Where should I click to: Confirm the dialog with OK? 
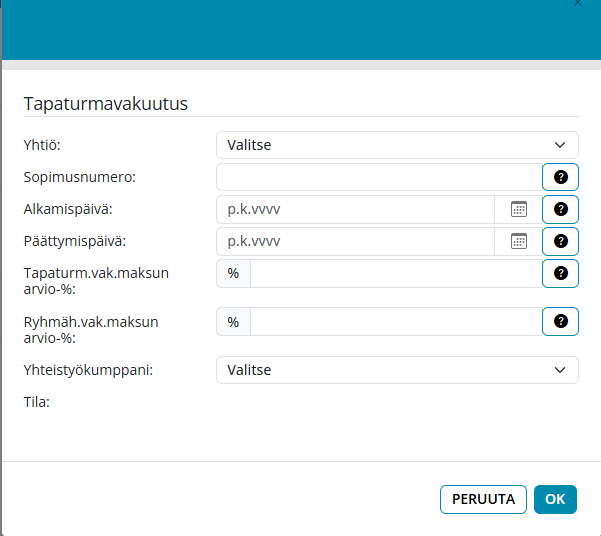(555, 499)
